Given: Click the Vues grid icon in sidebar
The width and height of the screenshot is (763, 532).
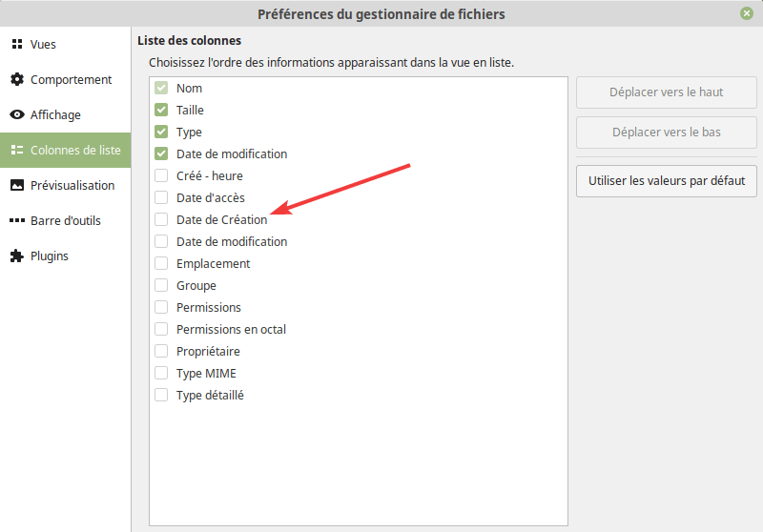Looking at the screenshot, I should (x=16, y=45).
